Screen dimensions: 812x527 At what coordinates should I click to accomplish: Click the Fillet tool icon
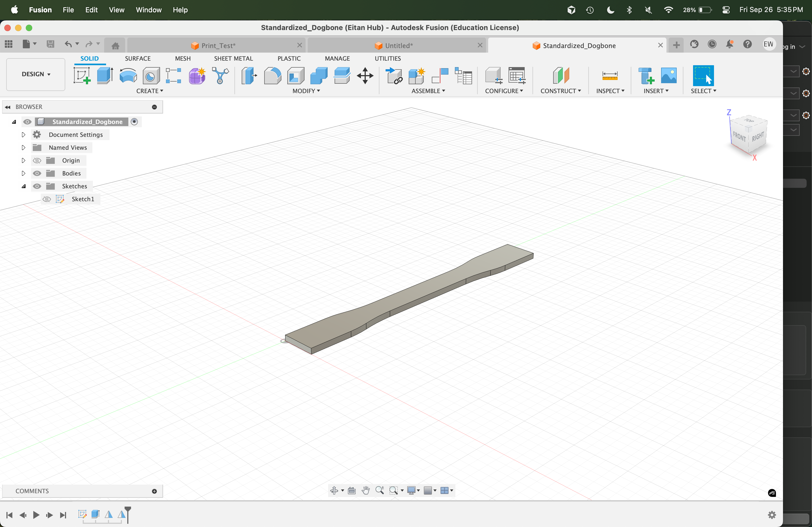click(x=272, y=75)
